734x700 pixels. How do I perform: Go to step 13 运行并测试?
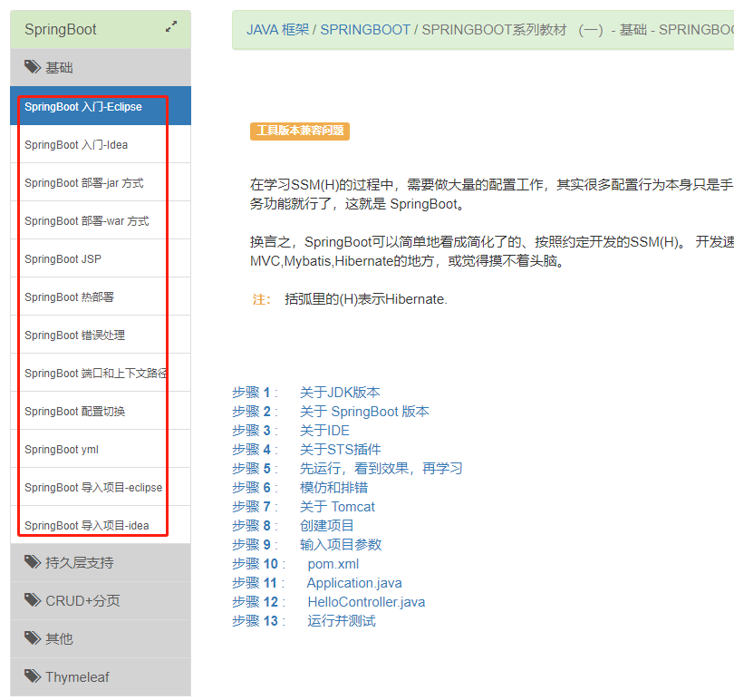tap(342, 621)
